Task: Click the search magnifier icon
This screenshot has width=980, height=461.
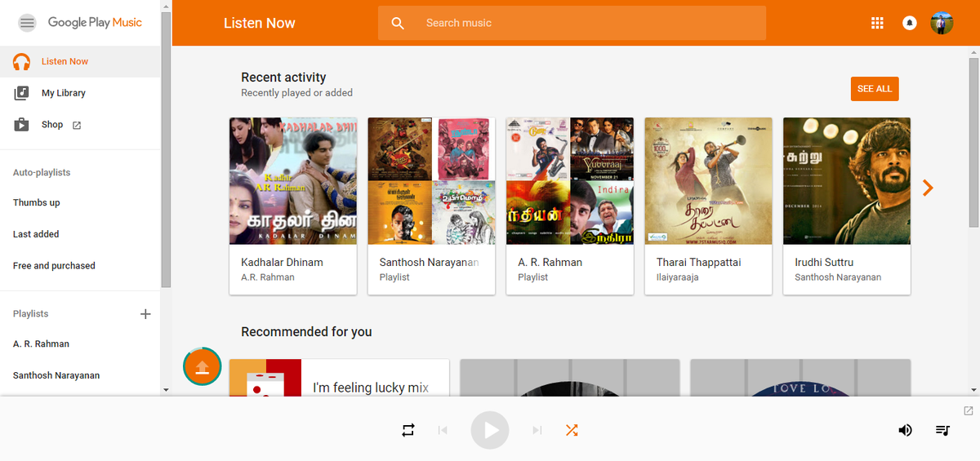Action: [398, 23]
